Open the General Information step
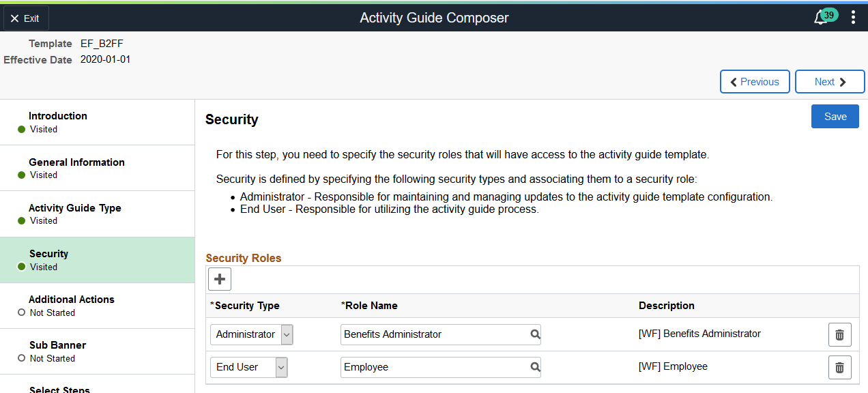The width and height of the screenshot is (868, 393). (97, 168)
